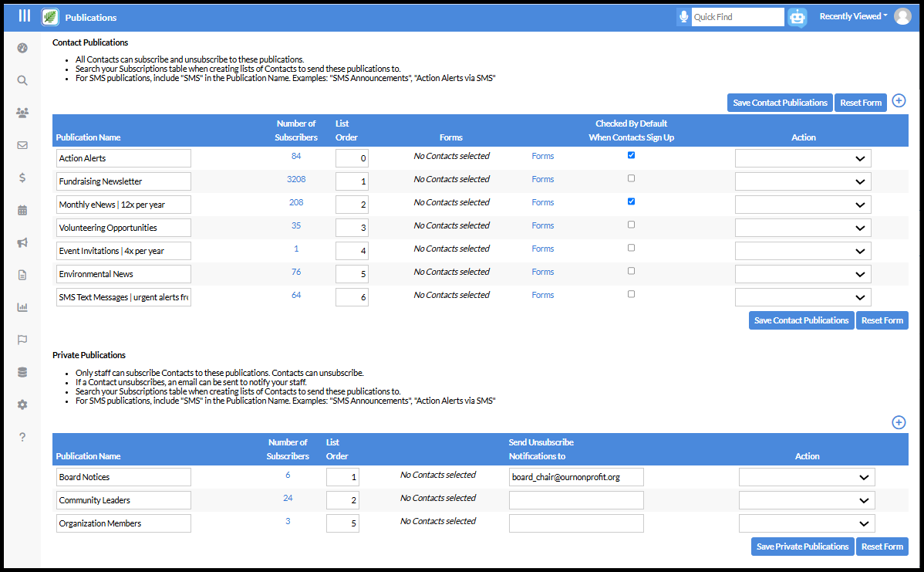Check default for SMS Text Messages
This screenshot has width=924, height=572.
coord(631,293)
